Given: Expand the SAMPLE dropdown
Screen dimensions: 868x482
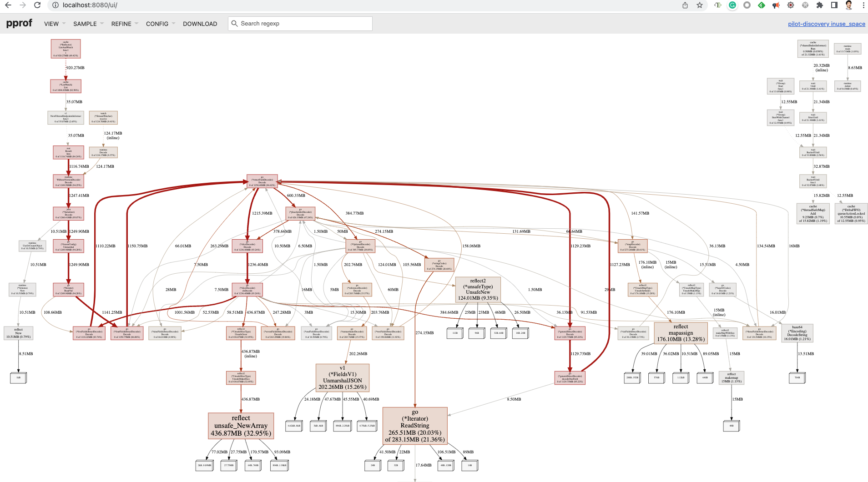Looking at the screenshot, I should (x=86, y=23).
